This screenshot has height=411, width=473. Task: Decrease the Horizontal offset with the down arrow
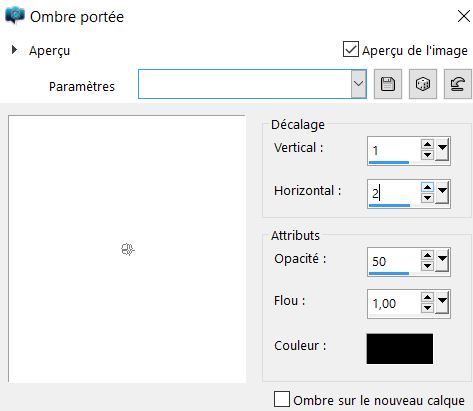point(427,198)
